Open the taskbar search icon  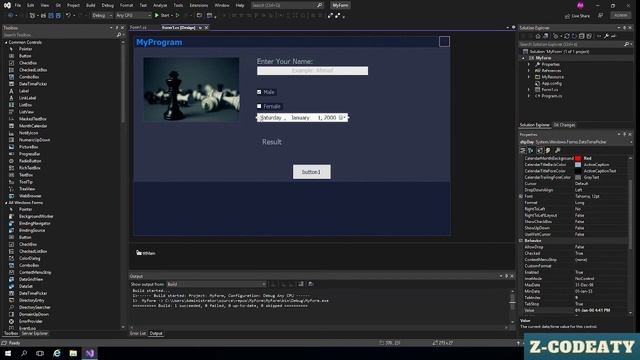click(24, 353)
